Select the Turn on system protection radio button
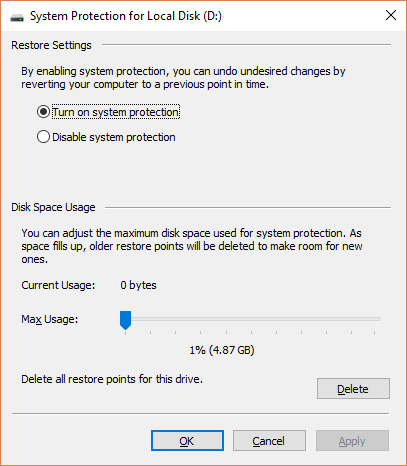 click(43, 112)
